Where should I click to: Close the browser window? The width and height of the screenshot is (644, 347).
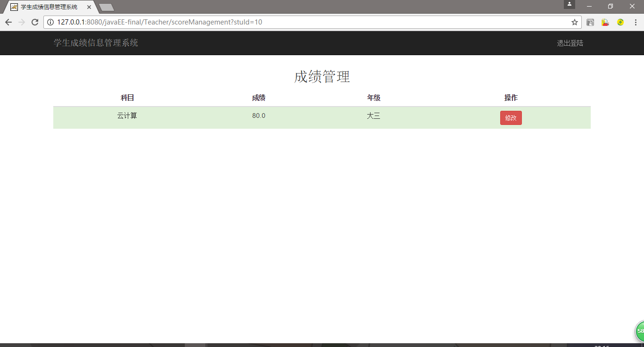[632, 6]
